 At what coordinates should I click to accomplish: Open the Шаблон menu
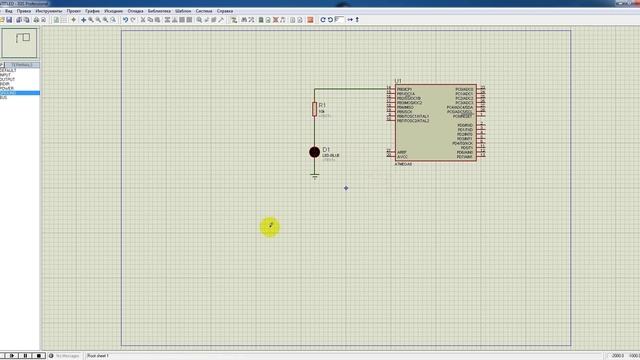pyautogui.click(x=183, y=11)
